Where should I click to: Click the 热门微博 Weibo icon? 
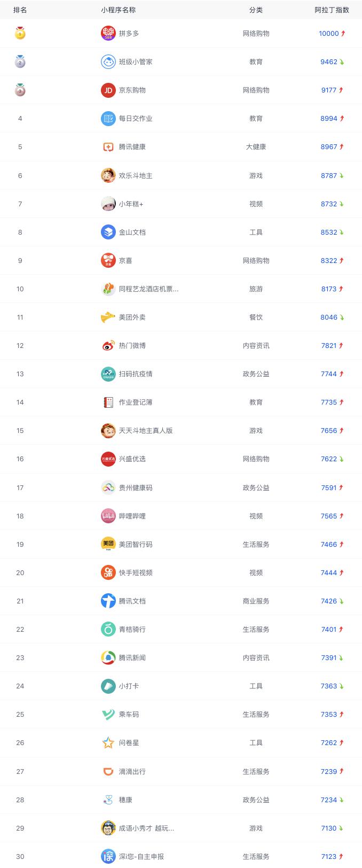pyautogui.click(x=108, y=345)
